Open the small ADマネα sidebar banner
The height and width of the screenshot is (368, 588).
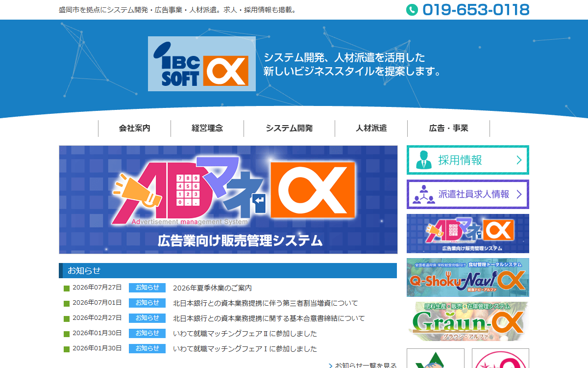tap(468, 234)
